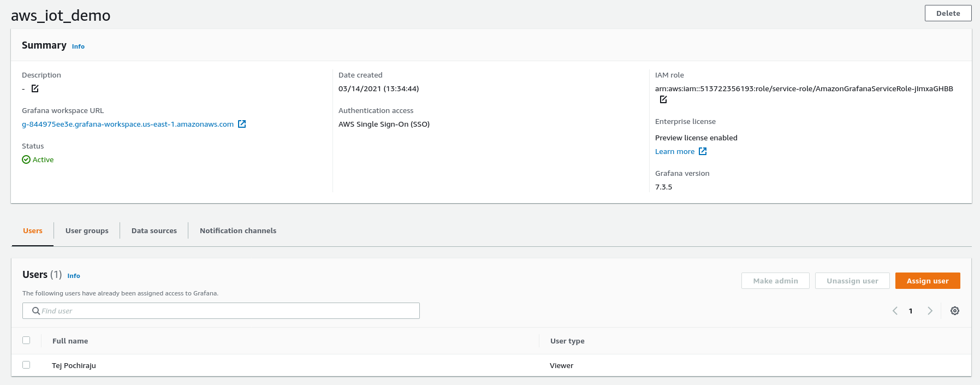Image resolution: width=980 pixels, height=385 pixels.
Task: Click the Tej Pochiraju name cell
Action: pos(74,365)
